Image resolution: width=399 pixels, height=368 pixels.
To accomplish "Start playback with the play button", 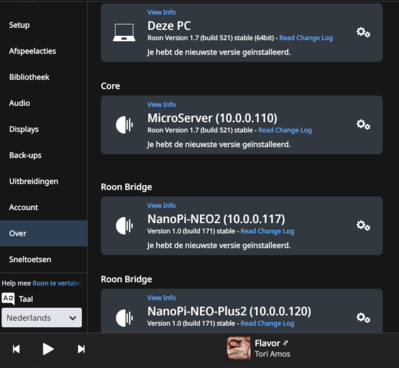I will [48, 349].
